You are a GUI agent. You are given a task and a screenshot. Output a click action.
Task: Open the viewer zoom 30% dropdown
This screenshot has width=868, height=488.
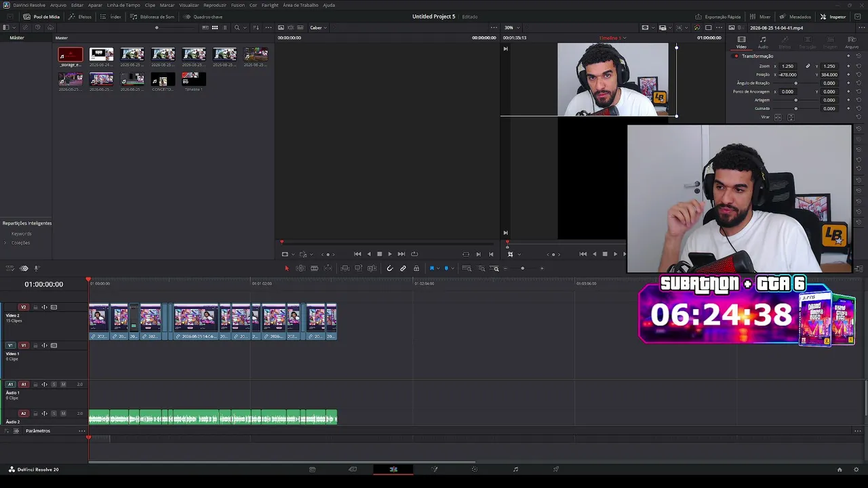pyautogui.click(x=513, y=28)
